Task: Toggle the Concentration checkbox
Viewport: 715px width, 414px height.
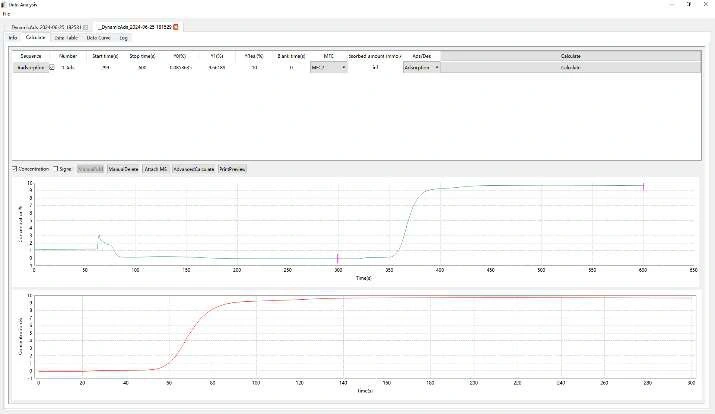Action: [14, 169]
